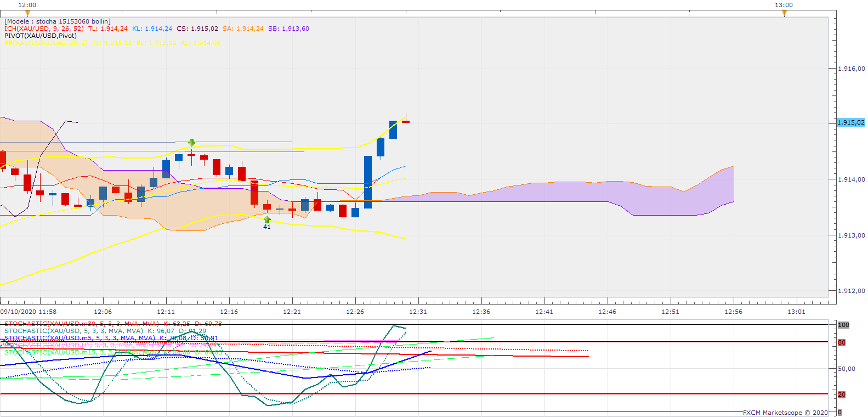Click the 50,00 stochastic axis label
The height and width of the screenshot is (417, 868).
pyautogui.click(x=847, y=369)
